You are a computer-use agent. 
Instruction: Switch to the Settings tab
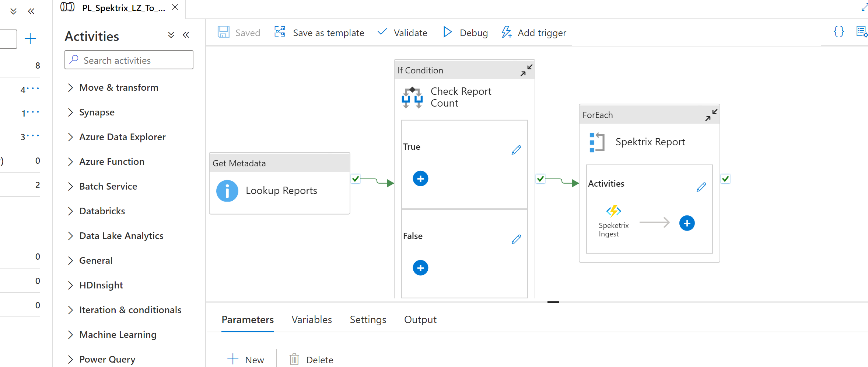pyautogui.click(x=368, y=320)
